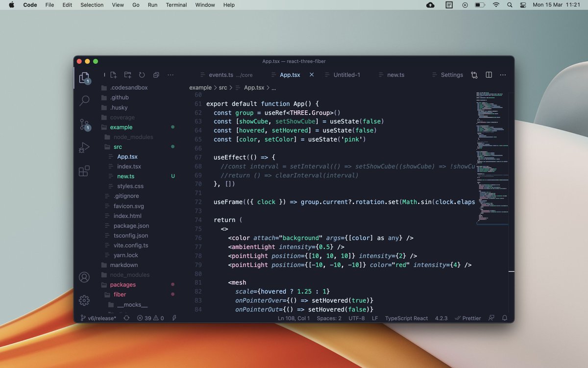588x368 pixels.
Task: Open package.json in Explorer
Action: [x=131, y=226]
